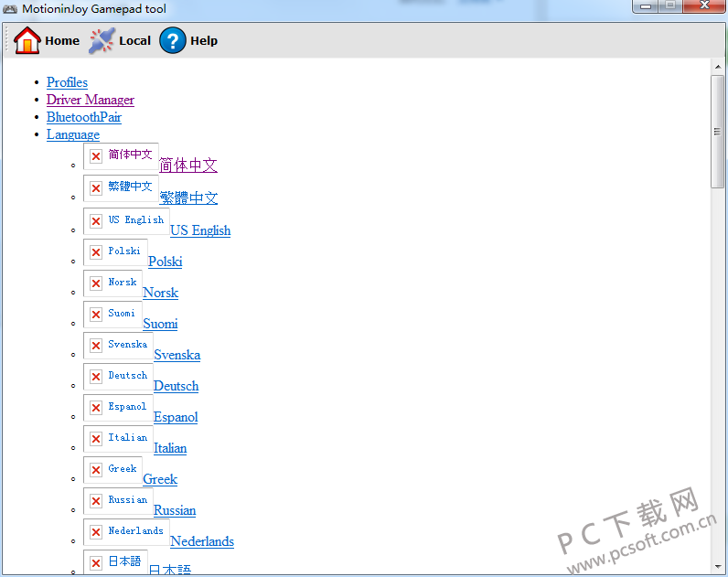Click the Local toolbar label
The image size is (728, 577).
tap(134, 41)
